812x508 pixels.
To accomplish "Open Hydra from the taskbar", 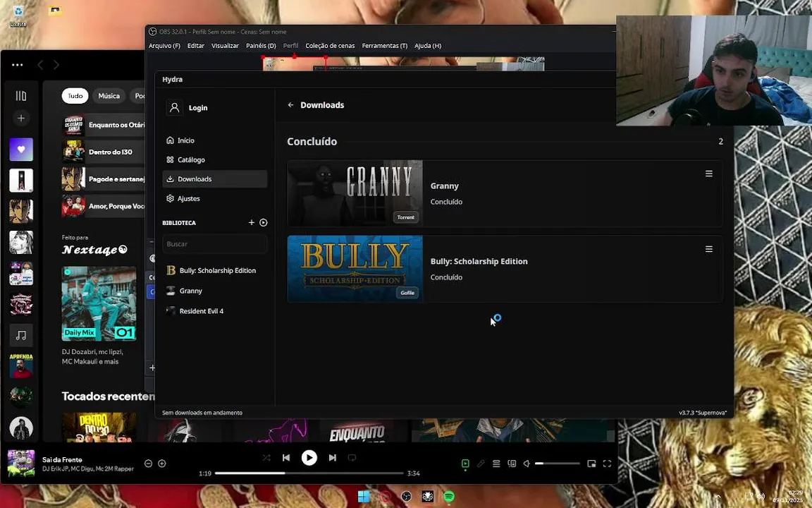I will (x=428, y=497).
